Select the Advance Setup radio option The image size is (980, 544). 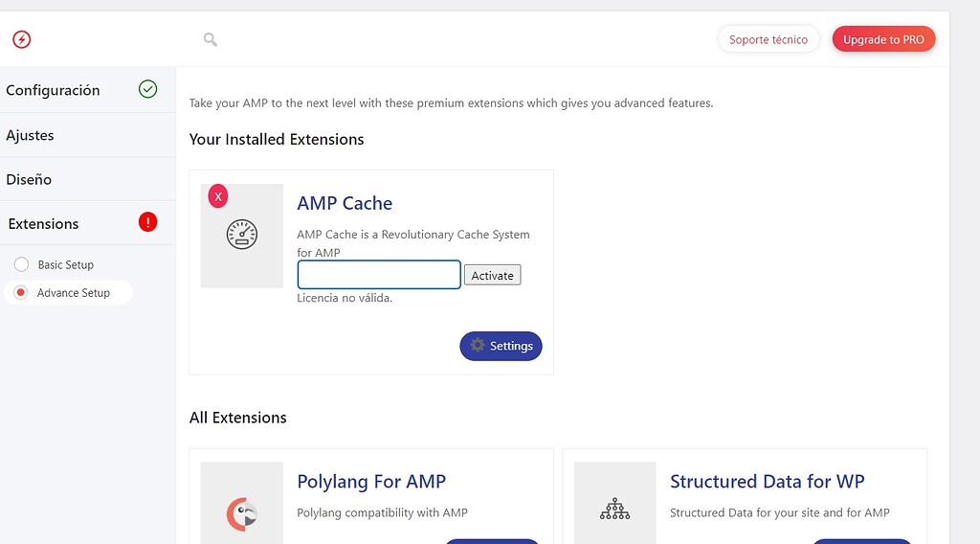tap(21, 293)
